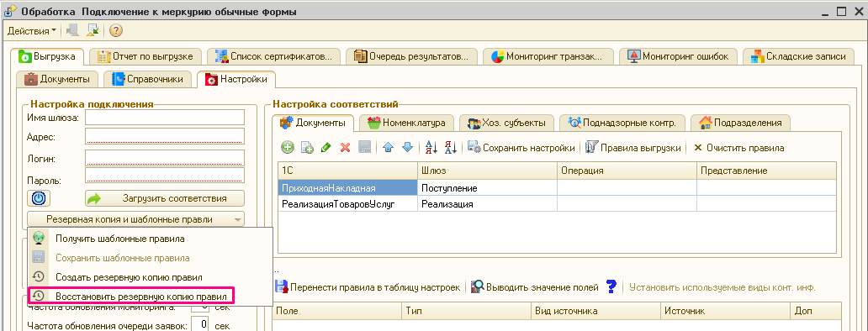Click Сохранить настройки button

coord(521,148)
